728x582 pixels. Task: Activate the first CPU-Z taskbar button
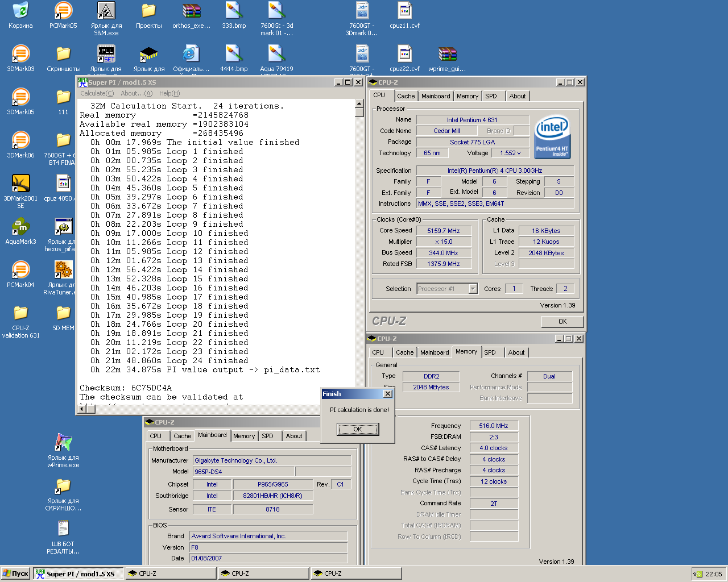171,573
